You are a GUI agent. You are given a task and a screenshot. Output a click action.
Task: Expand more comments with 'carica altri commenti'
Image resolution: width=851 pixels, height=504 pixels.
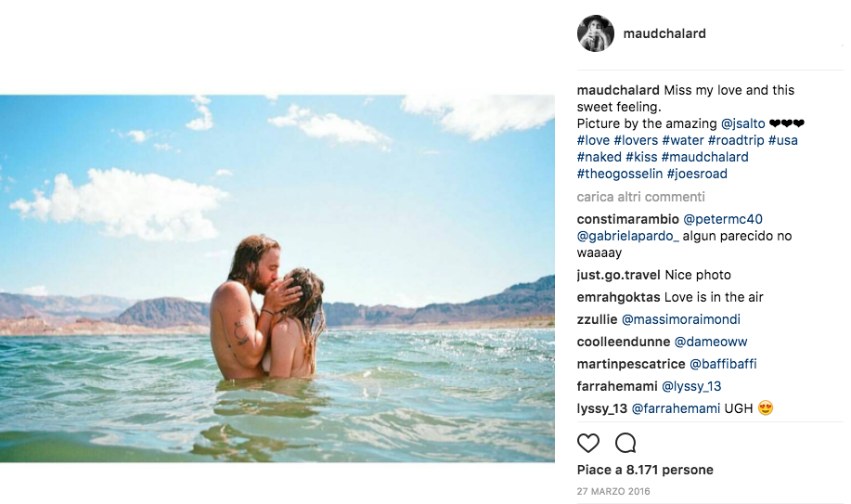(640, 197)
